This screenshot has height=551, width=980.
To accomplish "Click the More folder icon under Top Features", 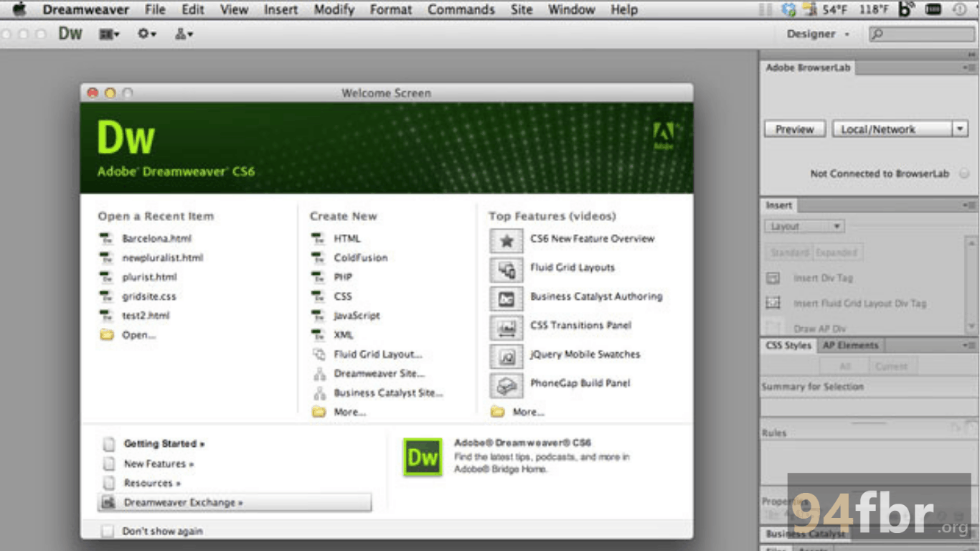I will tap(498, 412).
